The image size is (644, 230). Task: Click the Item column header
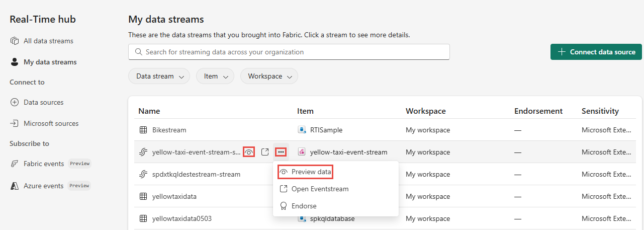[305, 111]
